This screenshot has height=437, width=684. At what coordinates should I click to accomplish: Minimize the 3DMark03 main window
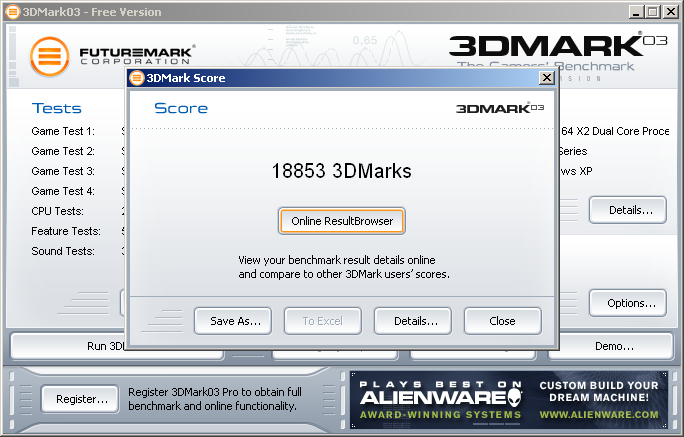coord(636,12)
